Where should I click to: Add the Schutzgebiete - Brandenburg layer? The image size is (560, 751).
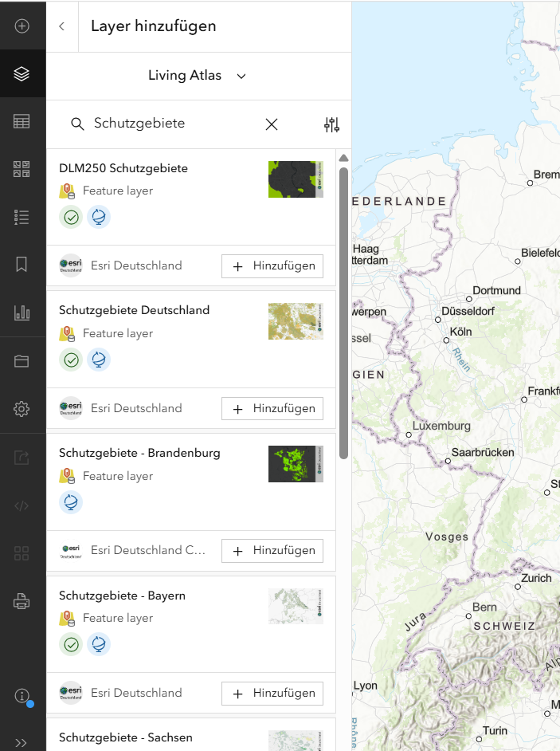click(272, 551)
